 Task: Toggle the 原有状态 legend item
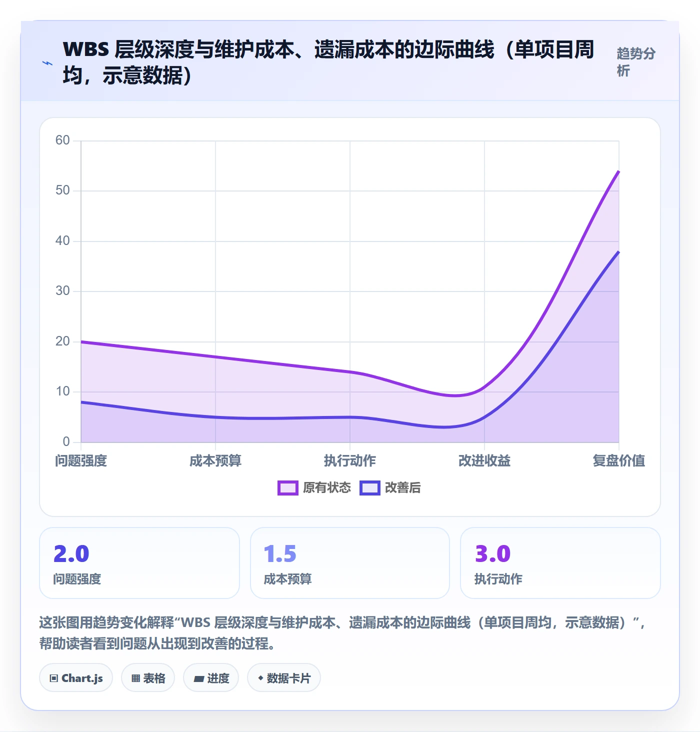314,487
